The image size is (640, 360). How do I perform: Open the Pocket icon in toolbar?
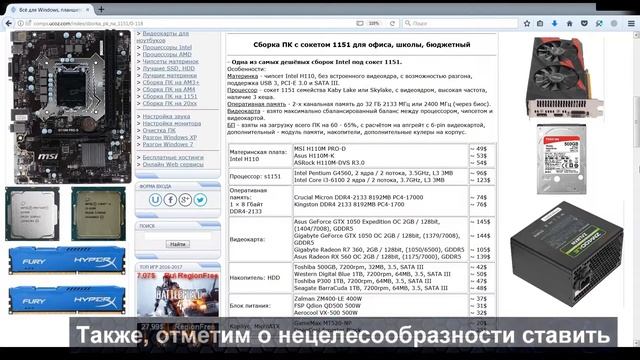coord(584,24)
